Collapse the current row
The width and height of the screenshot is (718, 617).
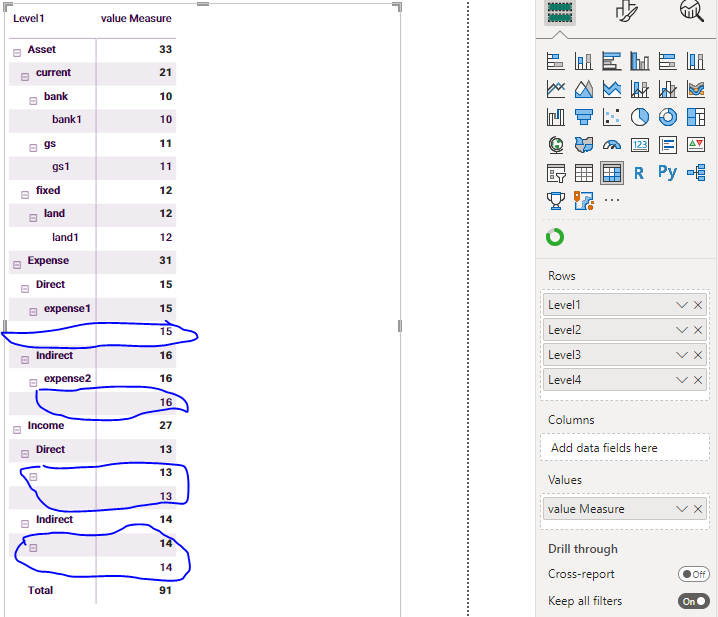(x=25, y=77)
